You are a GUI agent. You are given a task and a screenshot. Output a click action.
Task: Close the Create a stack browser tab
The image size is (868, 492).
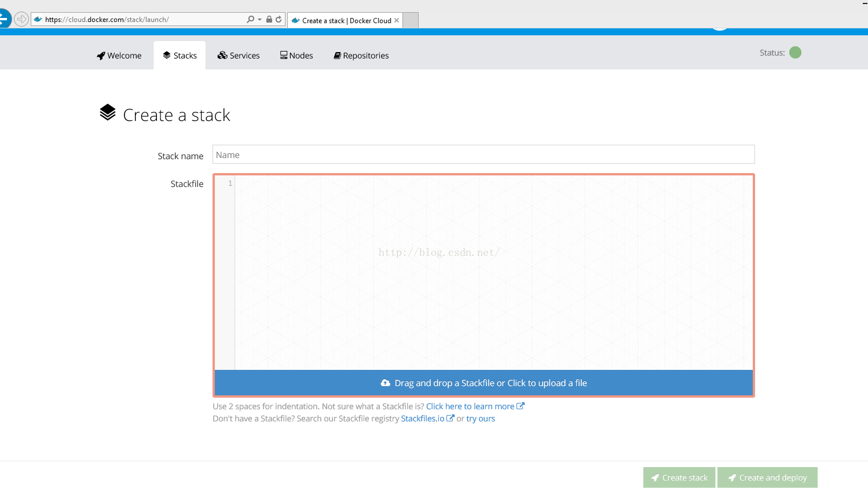point(397,20)
